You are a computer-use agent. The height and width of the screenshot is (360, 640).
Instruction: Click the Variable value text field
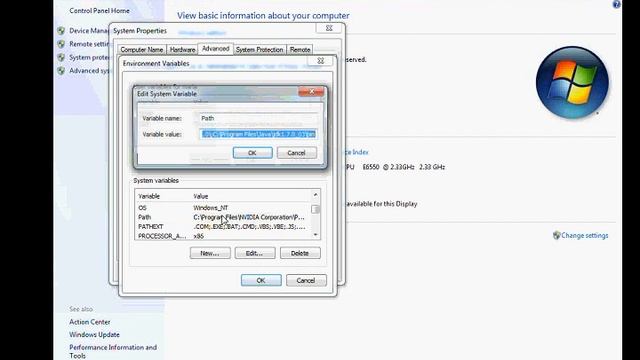point(258,134)
